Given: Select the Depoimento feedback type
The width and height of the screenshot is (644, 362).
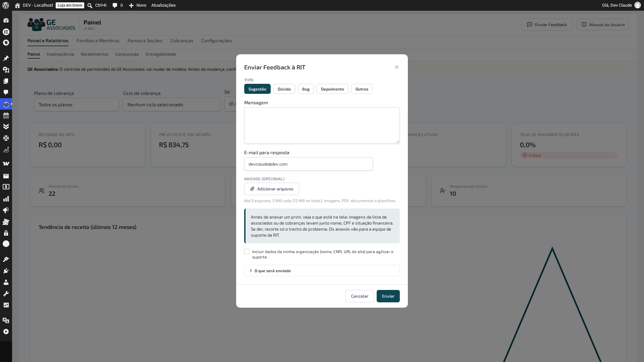Looking at the screenshot, I should tap(332, 89).
